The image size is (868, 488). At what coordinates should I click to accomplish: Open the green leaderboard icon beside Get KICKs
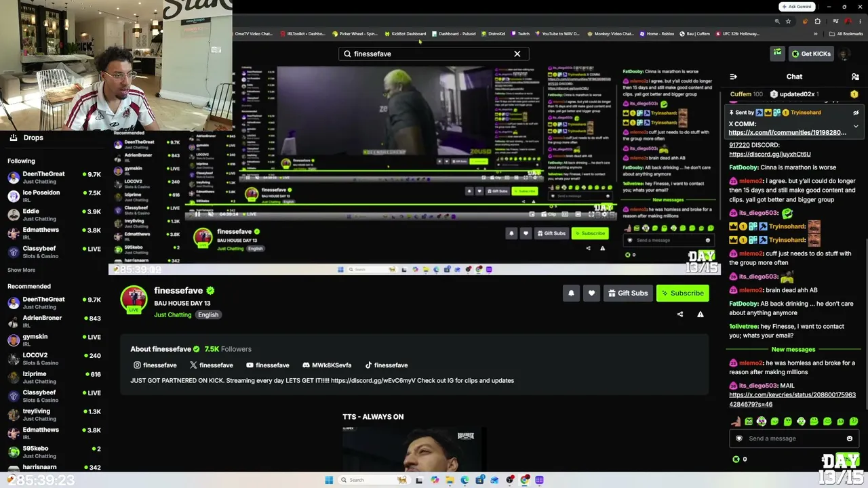[777, 53]
